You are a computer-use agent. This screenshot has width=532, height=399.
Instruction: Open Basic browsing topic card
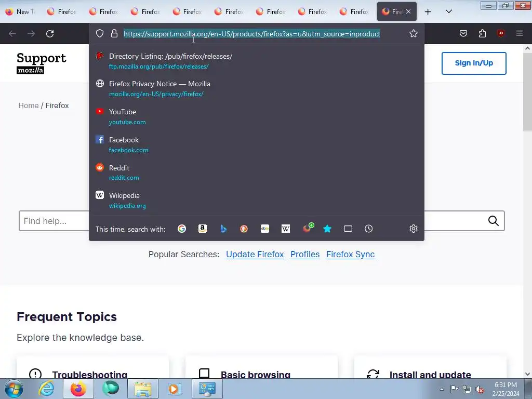pos(262,368)
